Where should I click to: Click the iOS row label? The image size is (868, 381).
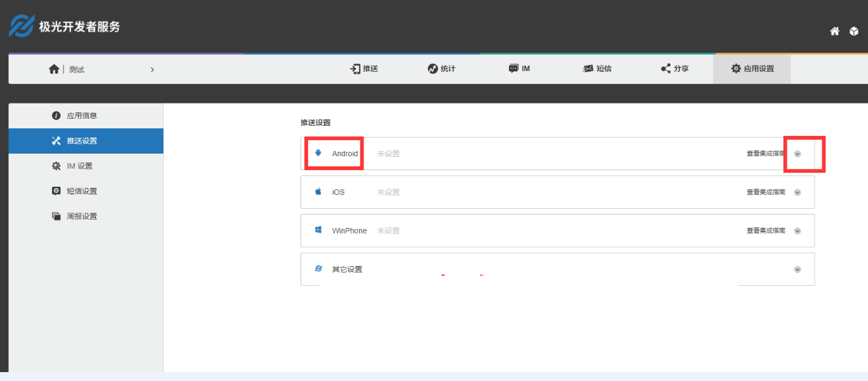(x=338, y=192)
